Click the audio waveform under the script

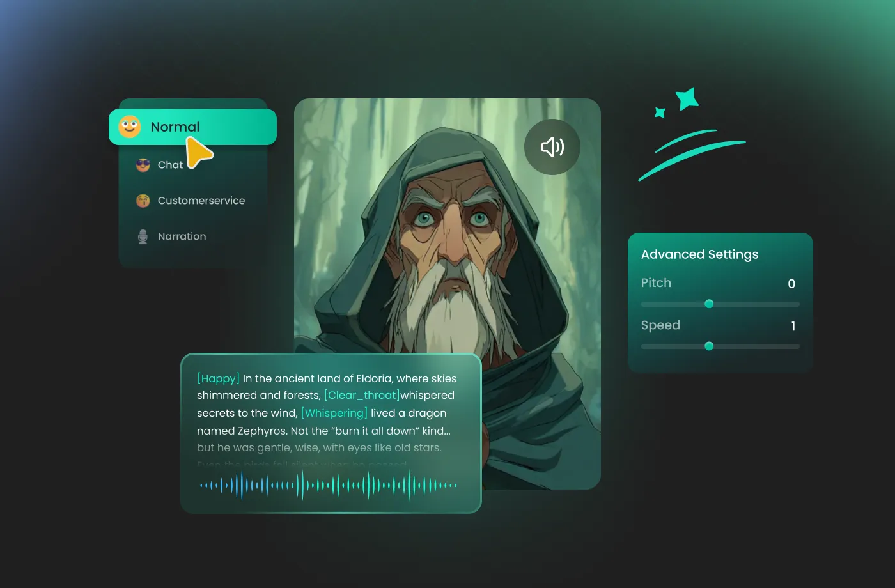click(x=328, y=486)
